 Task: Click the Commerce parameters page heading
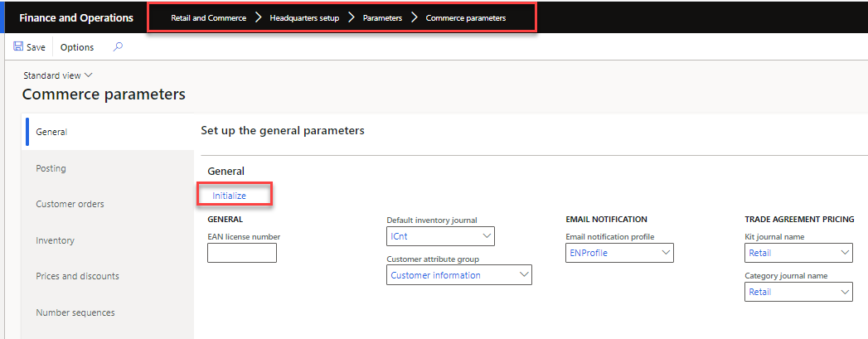coord(104,94)
